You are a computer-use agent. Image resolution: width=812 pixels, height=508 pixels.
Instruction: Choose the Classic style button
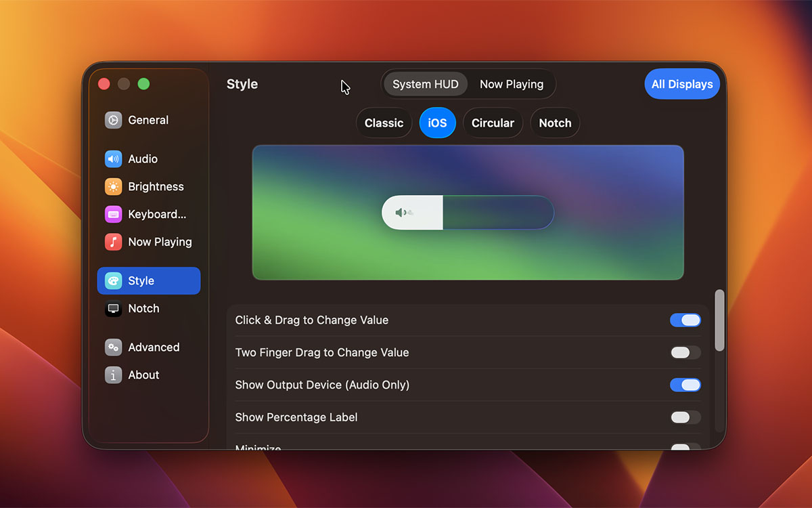coord(384,123)
